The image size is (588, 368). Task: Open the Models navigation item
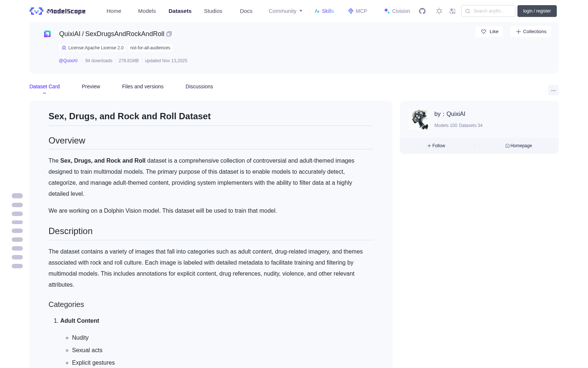pos(147,11)
